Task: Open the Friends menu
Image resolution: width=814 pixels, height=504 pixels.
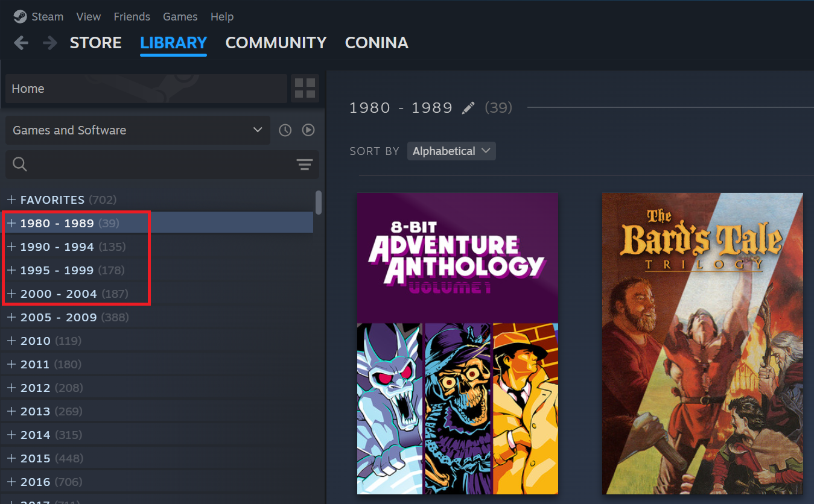Action: coord(132,17)
